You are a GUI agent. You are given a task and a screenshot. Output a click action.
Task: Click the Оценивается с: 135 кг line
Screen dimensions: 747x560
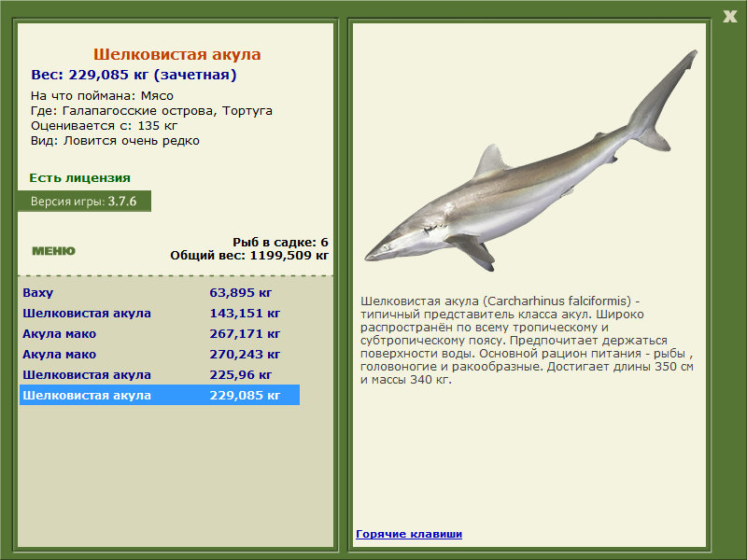point(104,126)
